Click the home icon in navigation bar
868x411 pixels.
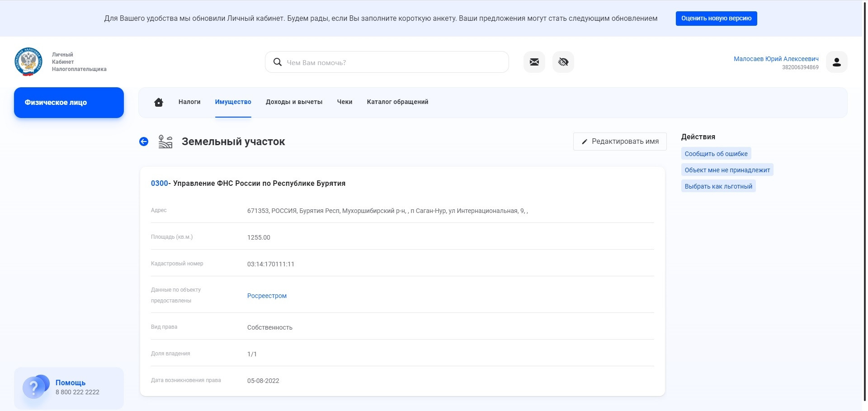point(159,102)
